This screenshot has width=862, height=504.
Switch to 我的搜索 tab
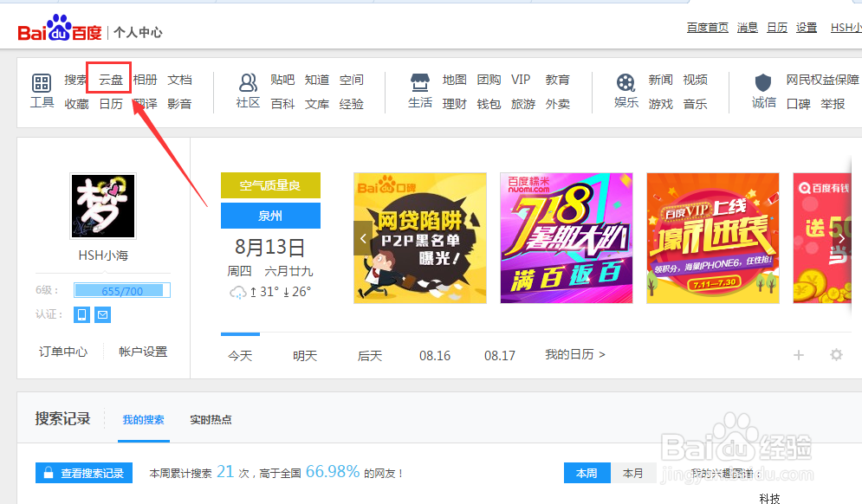coord(144,420)
